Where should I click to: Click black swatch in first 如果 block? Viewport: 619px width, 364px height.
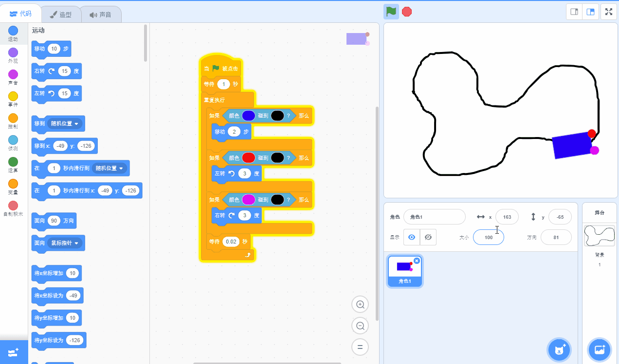pyautogui.click(x=277, y=116)
